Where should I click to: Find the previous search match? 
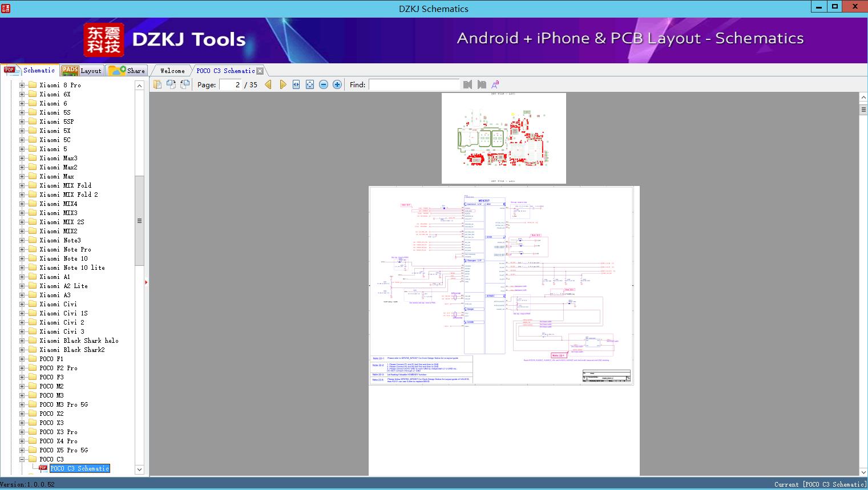(468, 84)
